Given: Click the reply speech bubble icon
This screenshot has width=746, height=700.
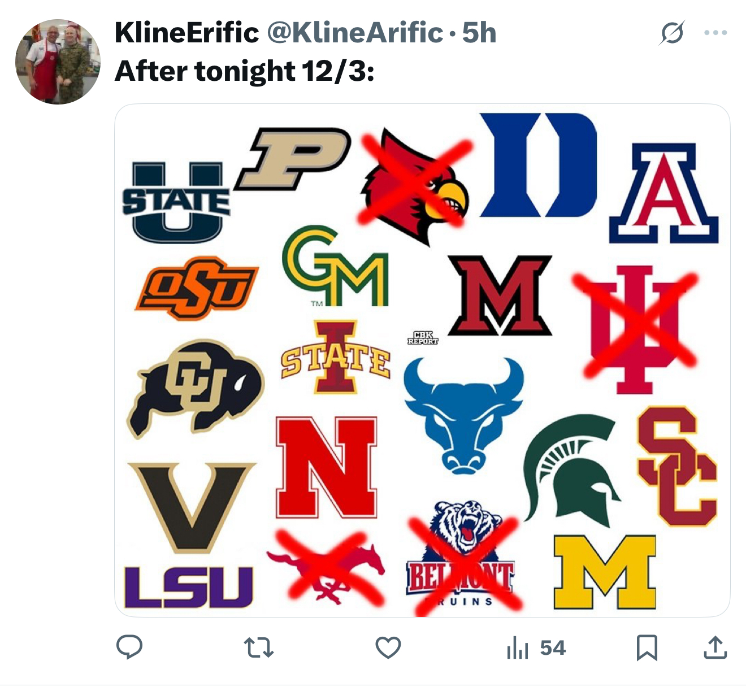Looking at the screenshot, I should click(129, 647).
